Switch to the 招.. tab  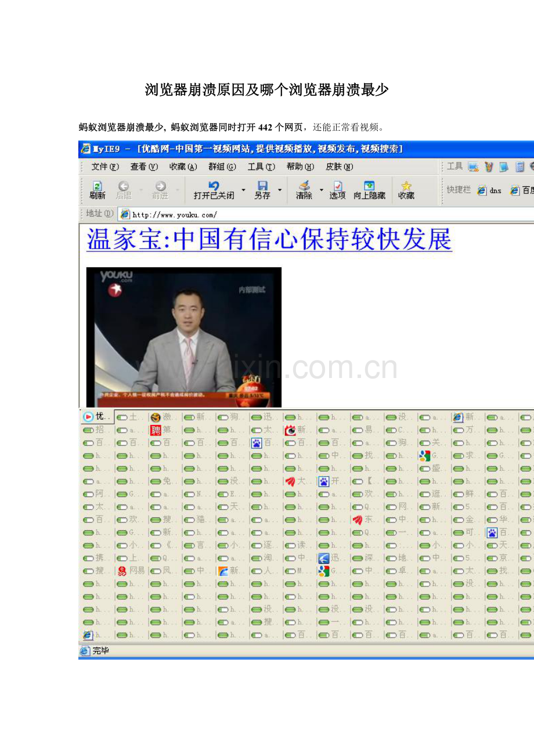[97, 430]
